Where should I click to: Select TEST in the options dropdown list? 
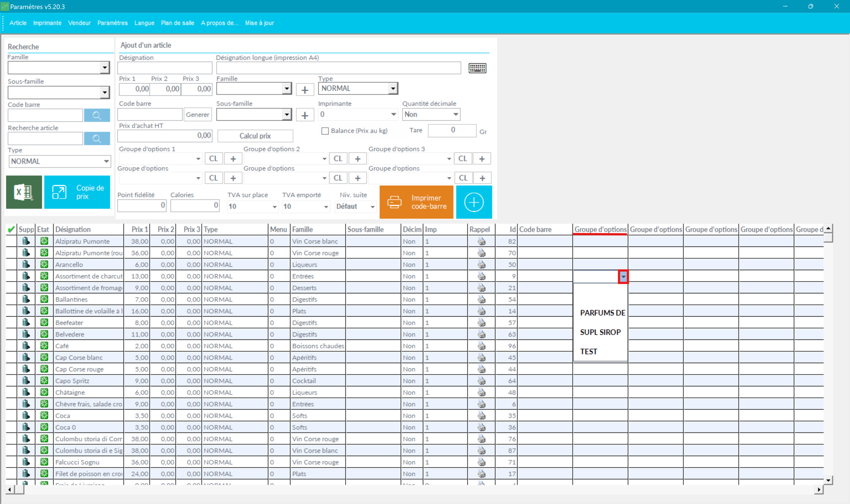(600, 351)
